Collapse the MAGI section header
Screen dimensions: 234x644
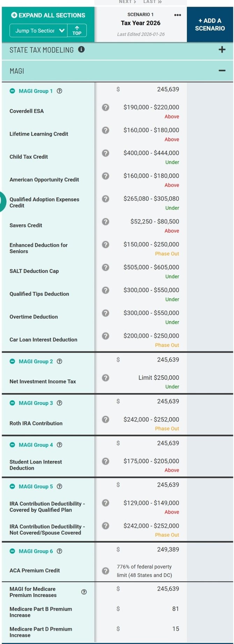tap(222, 71)
